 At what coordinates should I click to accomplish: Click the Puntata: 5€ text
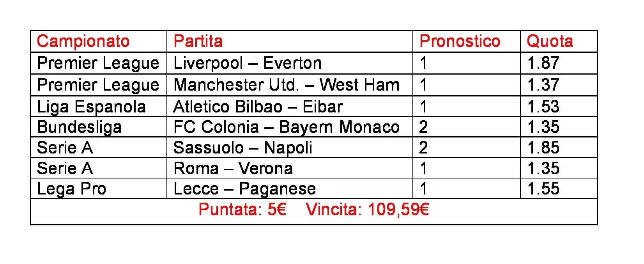(x=242, y=210)
